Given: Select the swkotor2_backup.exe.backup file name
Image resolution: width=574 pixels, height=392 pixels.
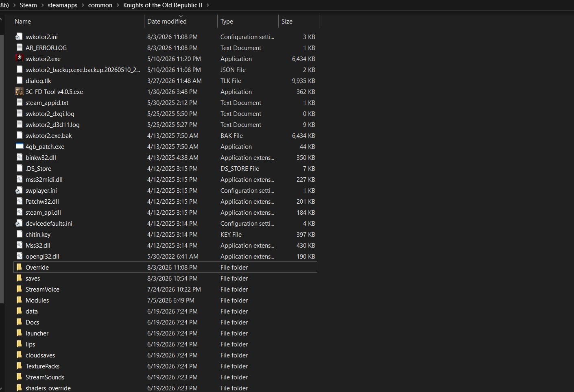Looking at the screenshot, I should pos(83,70).
